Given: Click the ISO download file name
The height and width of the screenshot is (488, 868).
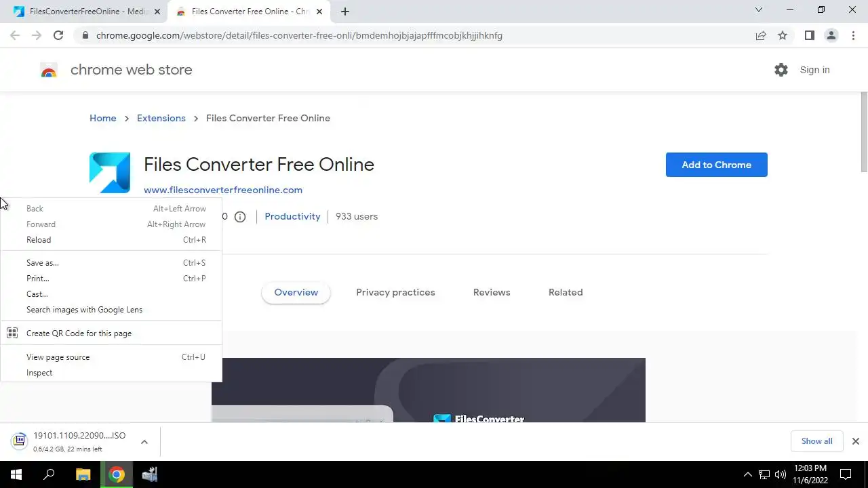Looking at the screenshot, I should tap(79, 436).
